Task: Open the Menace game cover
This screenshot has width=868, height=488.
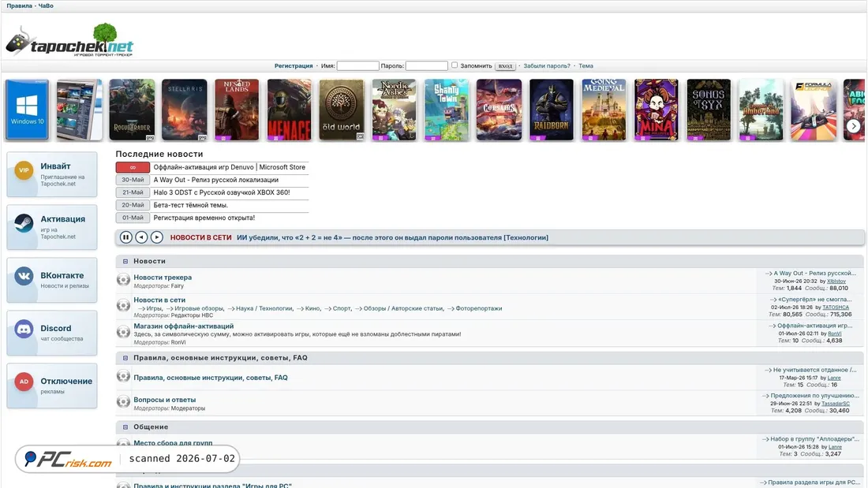Action: [289, 110]
